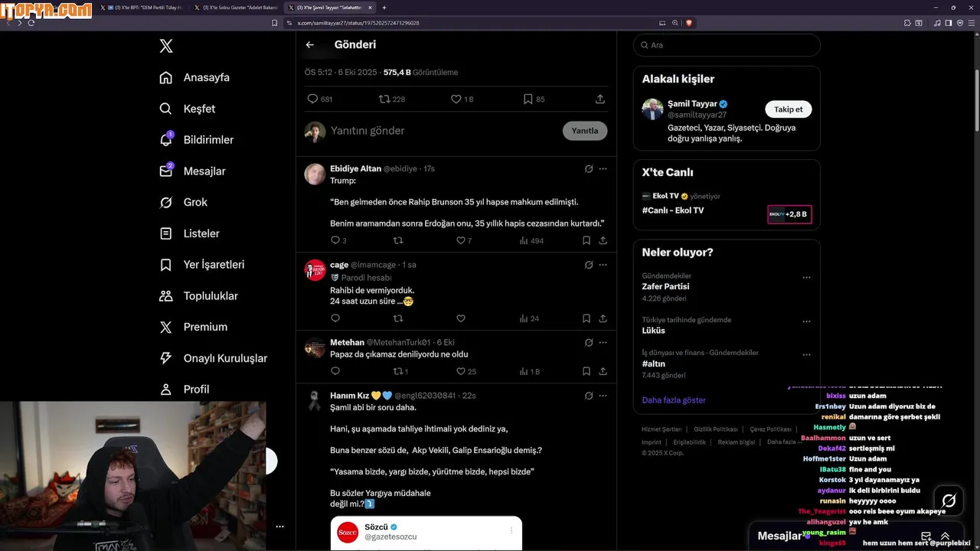
Task: Open Premium in the sidebar
Action: coord(193,327)
